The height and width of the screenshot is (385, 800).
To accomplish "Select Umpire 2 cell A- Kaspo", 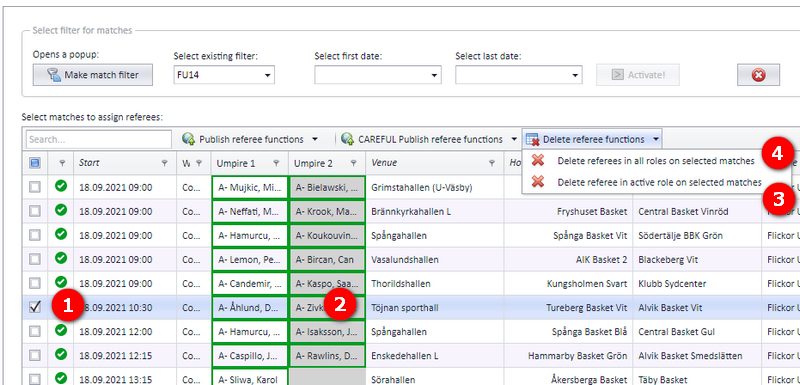I will tap(327, 284).
